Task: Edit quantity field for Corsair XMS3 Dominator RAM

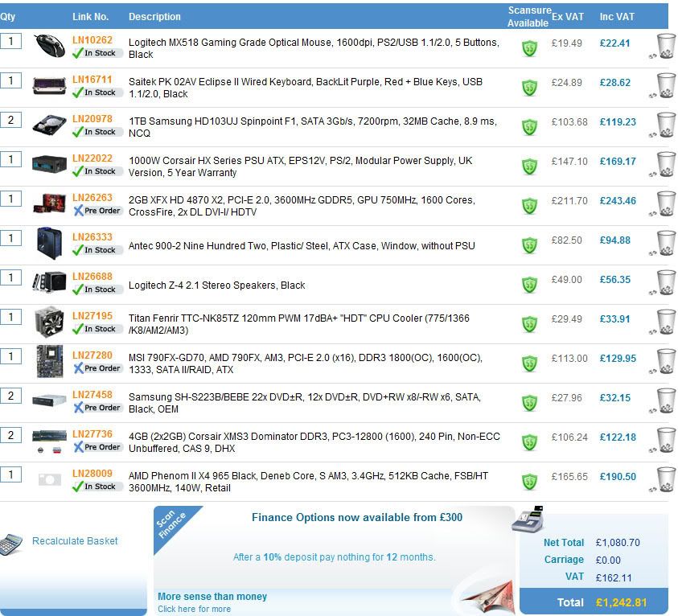Action: (x=10, y=435)
